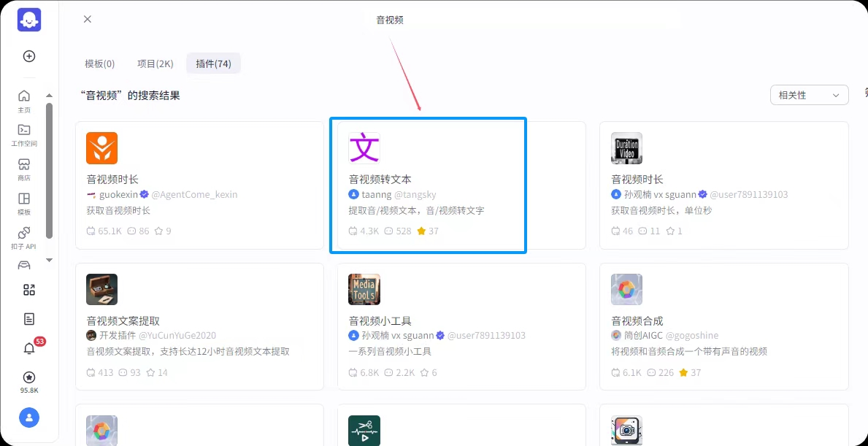Select the 插件(74) tab

coord(214,64)
